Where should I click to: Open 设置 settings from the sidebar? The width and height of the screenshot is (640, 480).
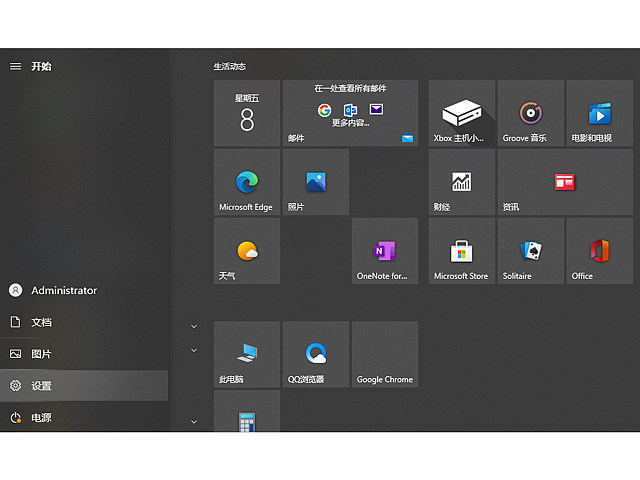[84, 386]
